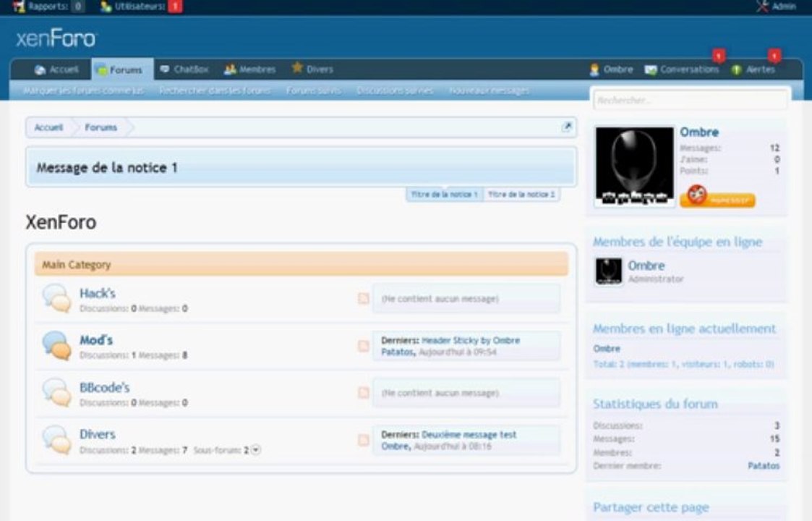Image resolution: width=812 pixels, height=521 pixels.
Task: Click the Hack's forum bubble icon
Action: point(56,298)
